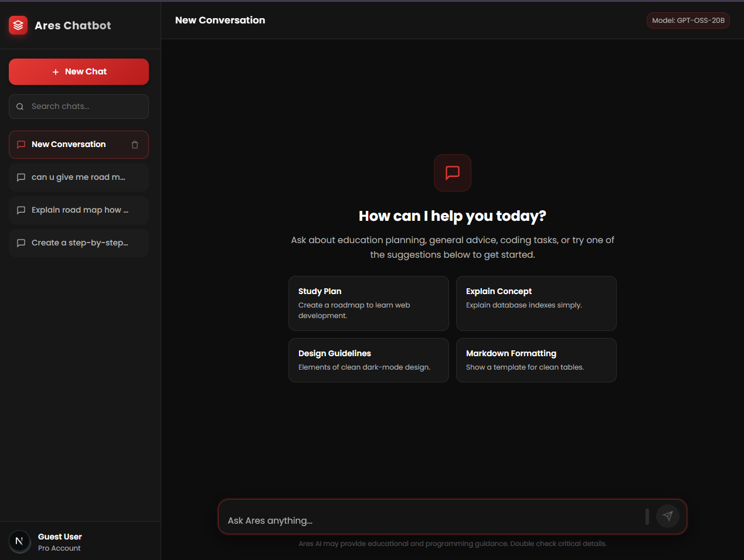Click the search magnifier icon

[x=20, y=107]
